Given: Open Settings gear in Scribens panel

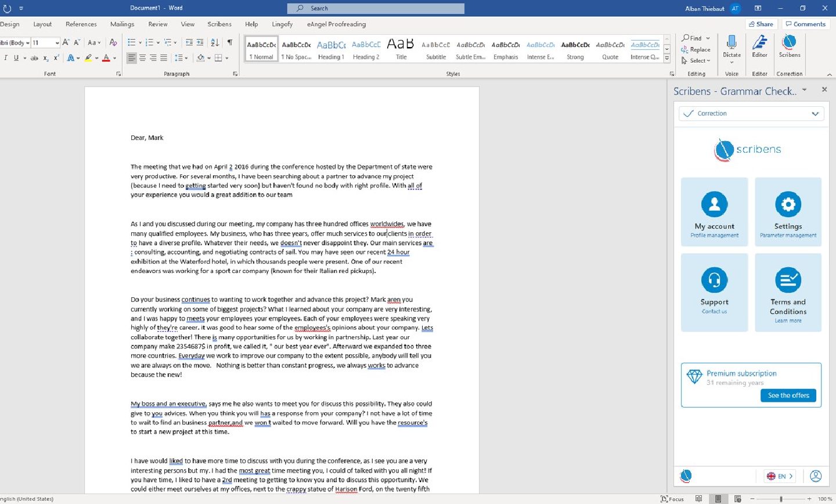Looking at the screenshot, I should point(788,212).
